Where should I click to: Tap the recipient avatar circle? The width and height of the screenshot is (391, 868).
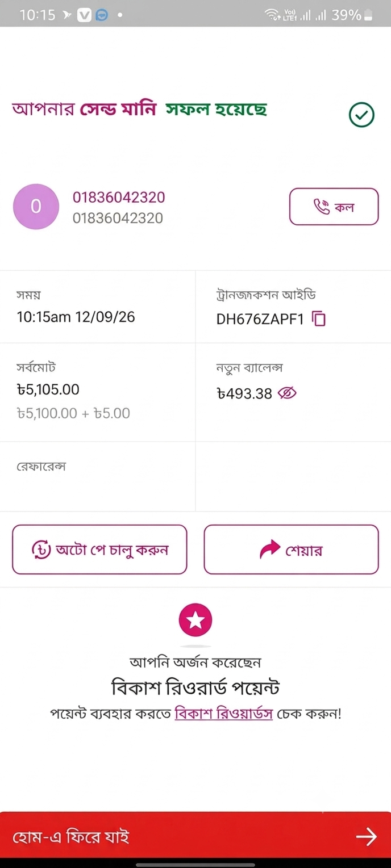[x=36, y=207]
